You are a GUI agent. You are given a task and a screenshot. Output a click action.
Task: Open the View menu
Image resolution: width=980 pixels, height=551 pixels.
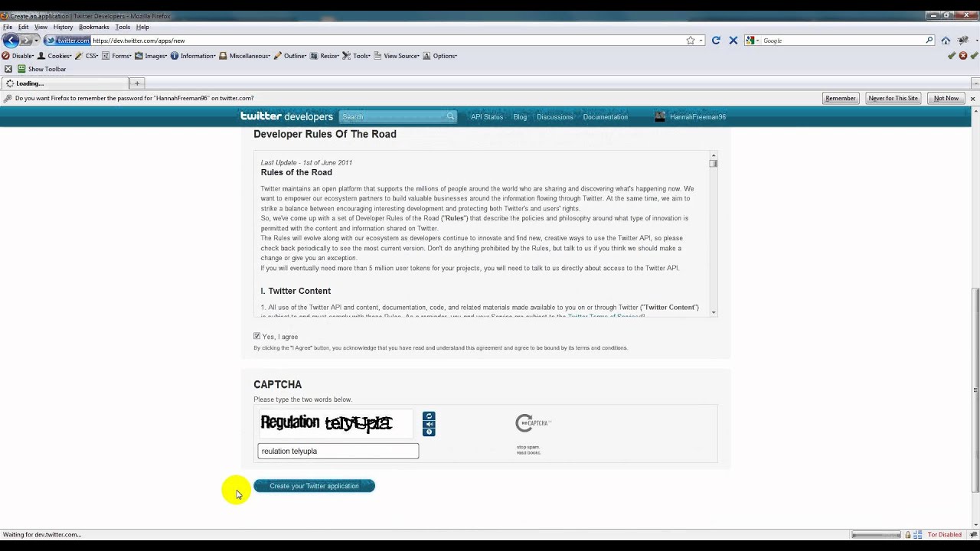[x=41, y=27]
